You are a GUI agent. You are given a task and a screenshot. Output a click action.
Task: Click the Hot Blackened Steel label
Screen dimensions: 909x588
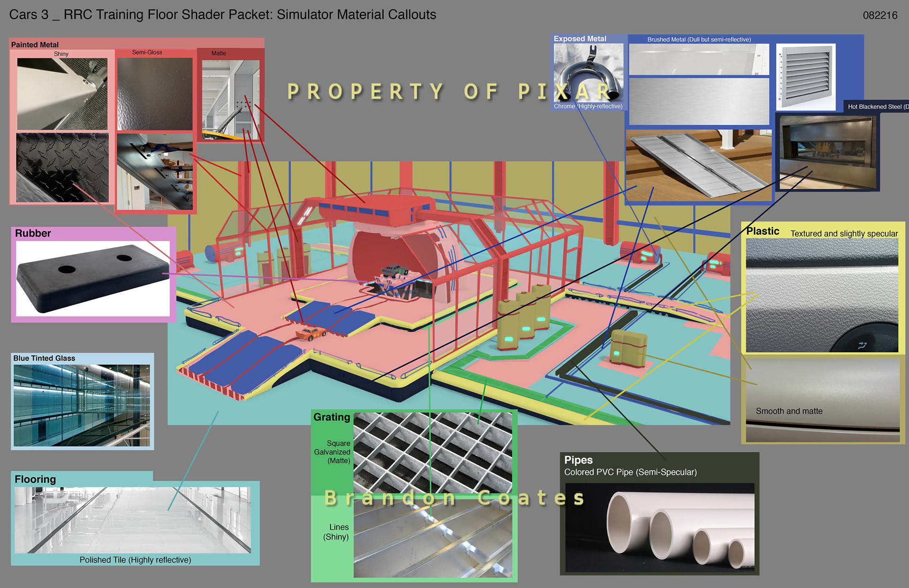coord(877,107)
